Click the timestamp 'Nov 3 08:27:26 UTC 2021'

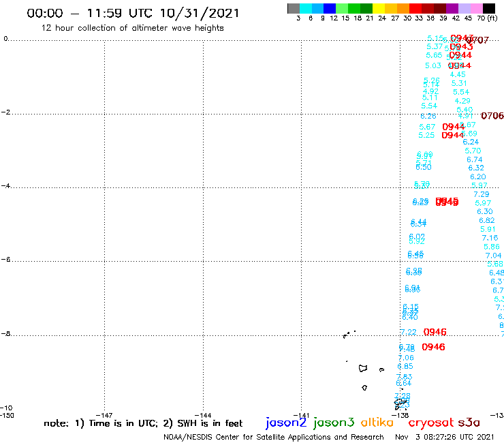(445, 437)
